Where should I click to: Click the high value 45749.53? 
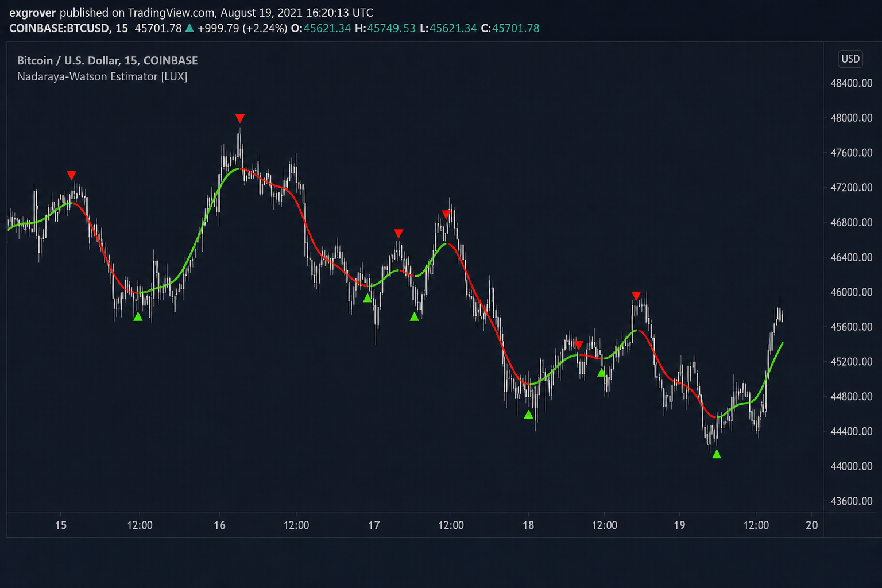click(391, 28)
